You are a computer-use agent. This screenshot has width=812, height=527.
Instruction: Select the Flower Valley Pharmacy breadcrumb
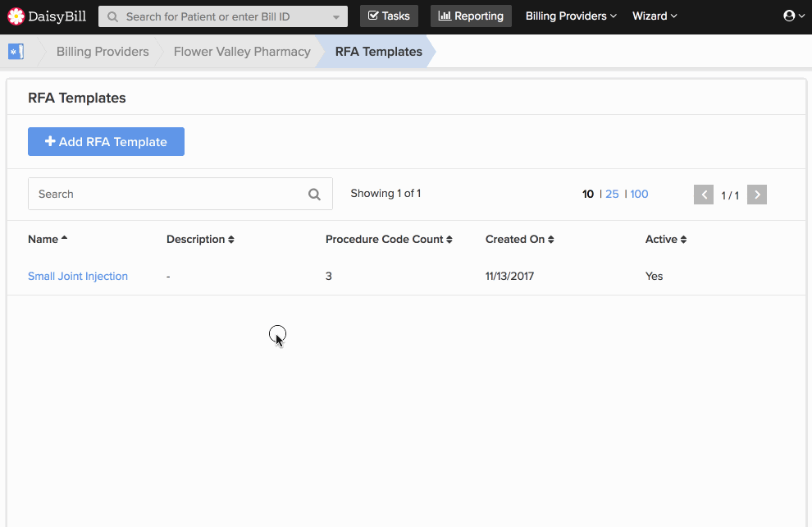[241, 51]
